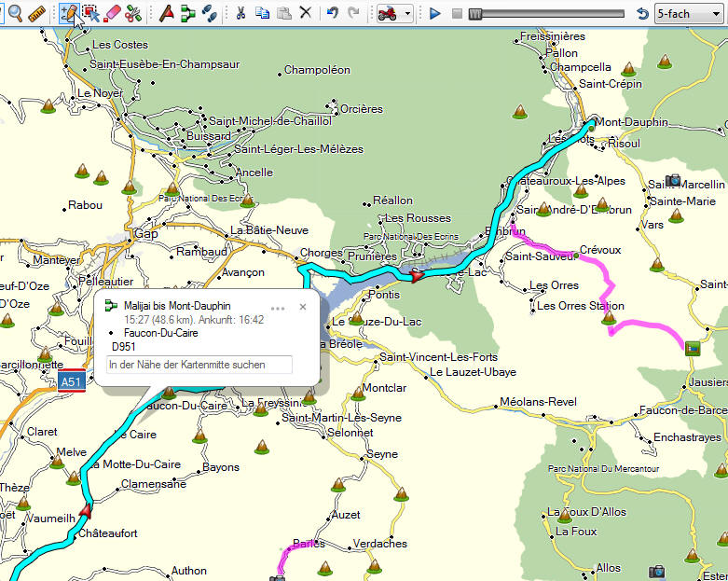This screenshot has height=581, width=728.
Task: Activate the measure ruler tool
Action: [37, 13]
